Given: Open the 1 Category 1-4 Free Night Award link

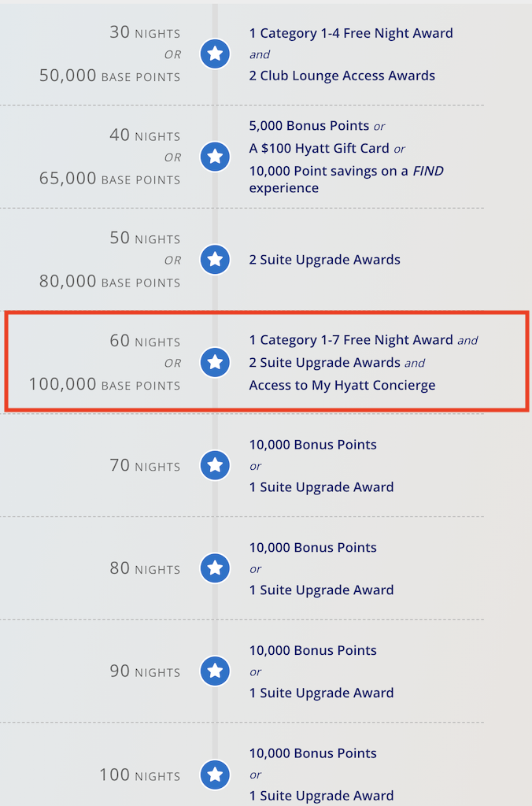Looking at the screenshot, I should pyautogui.click(x=351, y=33).
